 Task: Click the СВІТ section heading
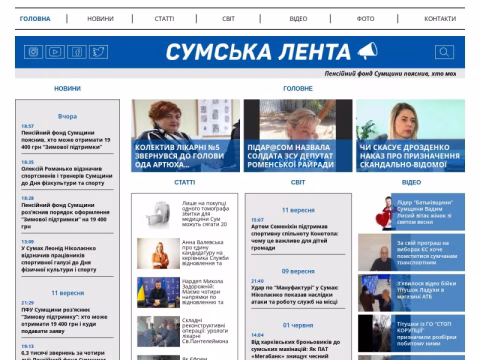pos(298,182)
